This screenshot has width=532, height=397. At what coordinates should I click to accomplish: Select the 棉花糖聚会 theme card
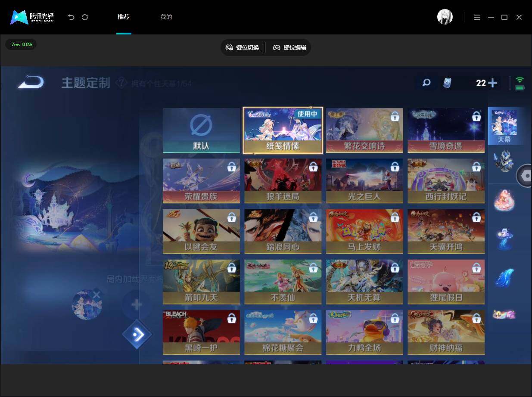(x=283, y=332)
